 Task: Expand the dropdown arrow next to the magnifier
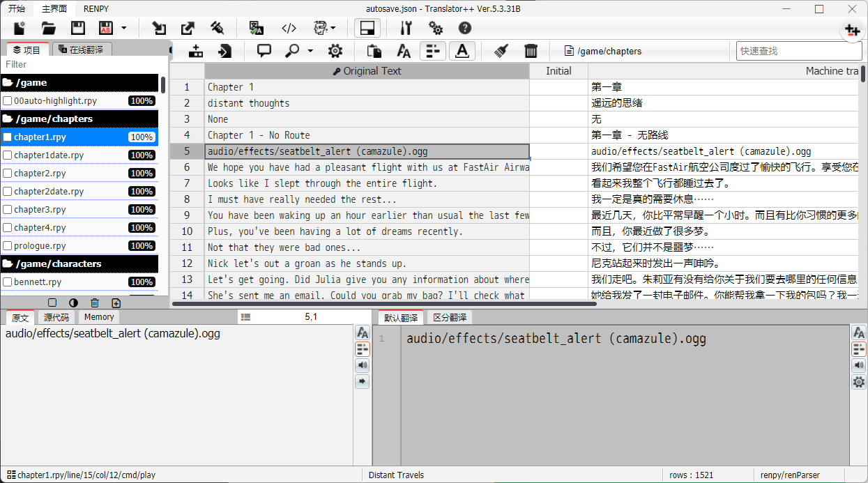(x=310, y=51)
